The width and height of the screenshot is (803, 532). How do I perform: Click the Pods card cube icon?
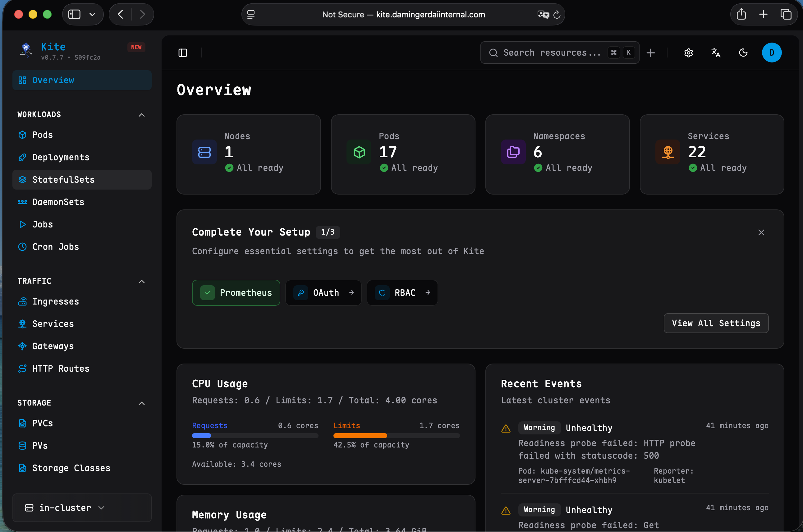point(359,152)
